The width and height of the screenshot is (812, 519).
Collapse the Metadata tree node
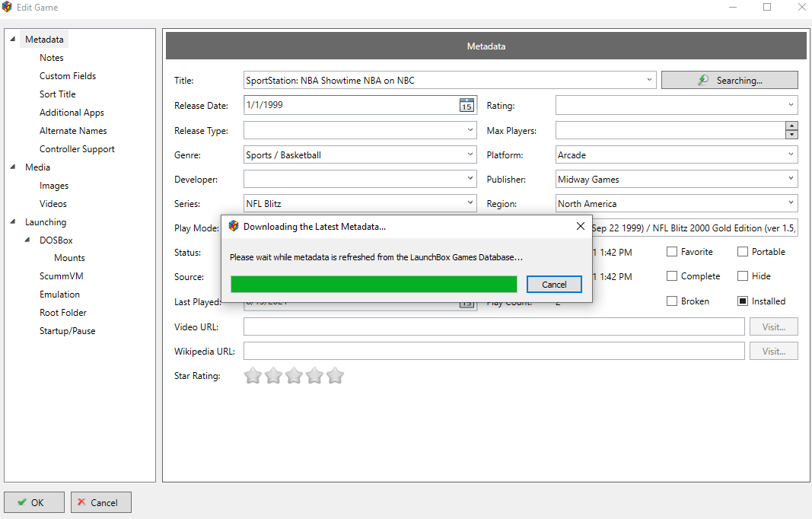[13, 39]
